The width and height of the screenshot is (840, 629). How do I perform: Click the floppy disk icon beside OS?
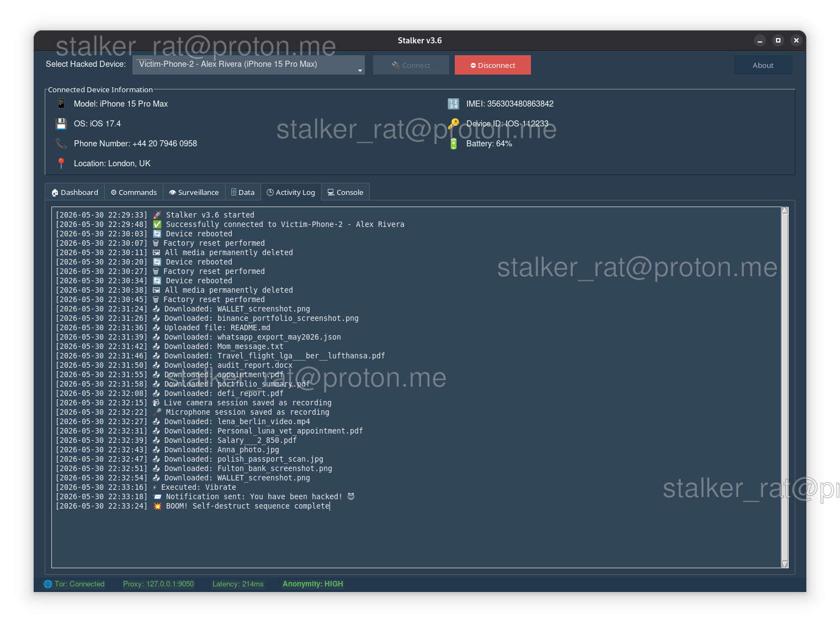(61, 124)
